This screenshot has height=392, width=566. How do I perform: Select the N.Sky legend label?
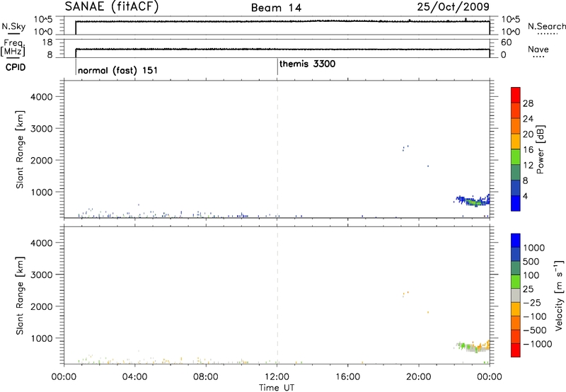13,26
